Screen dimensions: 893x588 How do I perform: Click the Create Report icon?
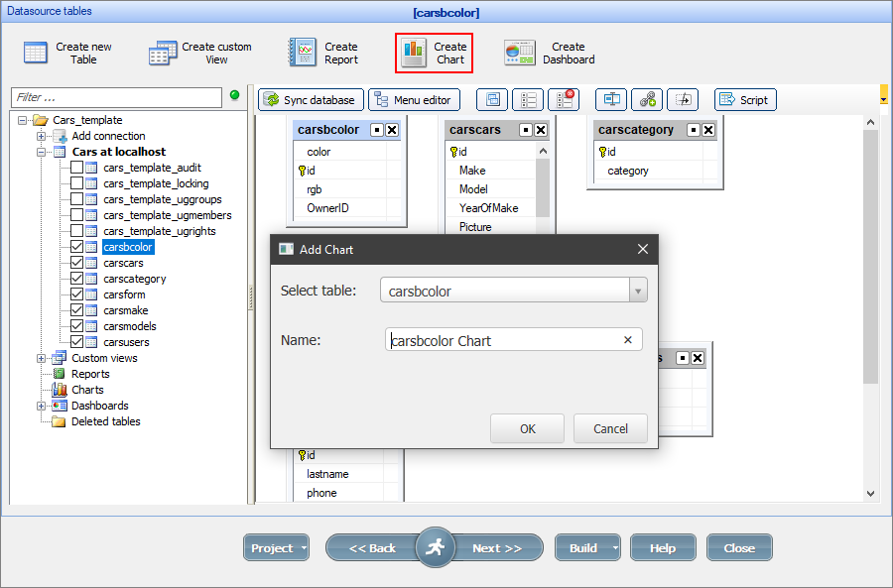tap(302, 54)
